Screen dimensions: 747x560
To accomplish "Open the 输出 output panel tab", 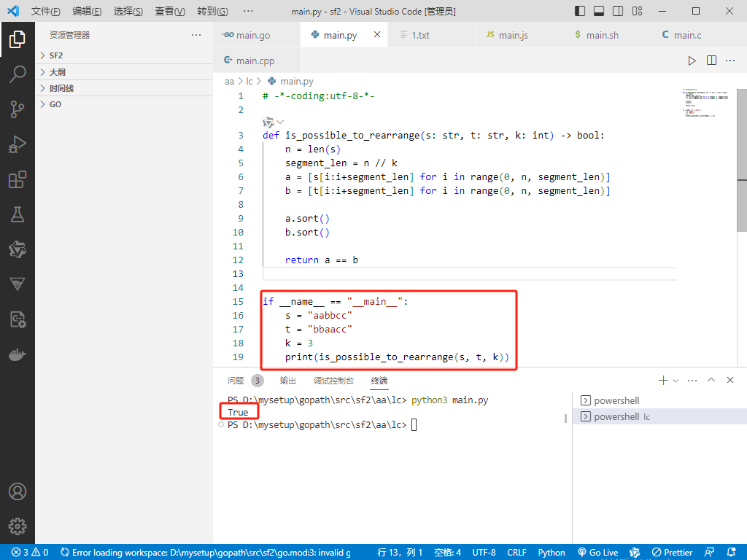I will [287, 381].
